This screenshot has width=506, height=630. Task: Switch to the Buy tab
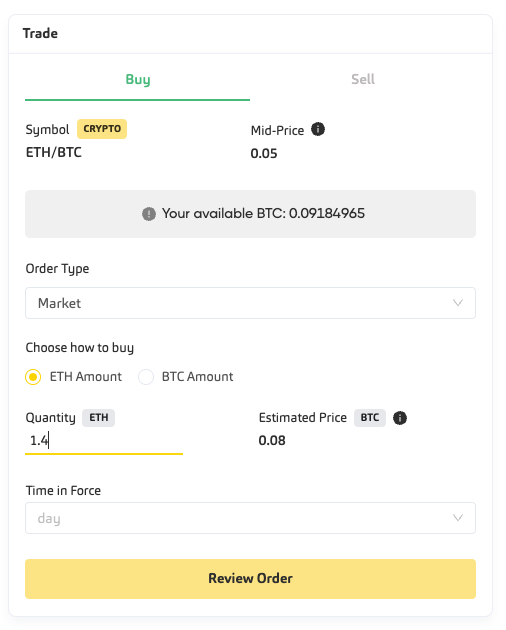click(x=137, y=80)
